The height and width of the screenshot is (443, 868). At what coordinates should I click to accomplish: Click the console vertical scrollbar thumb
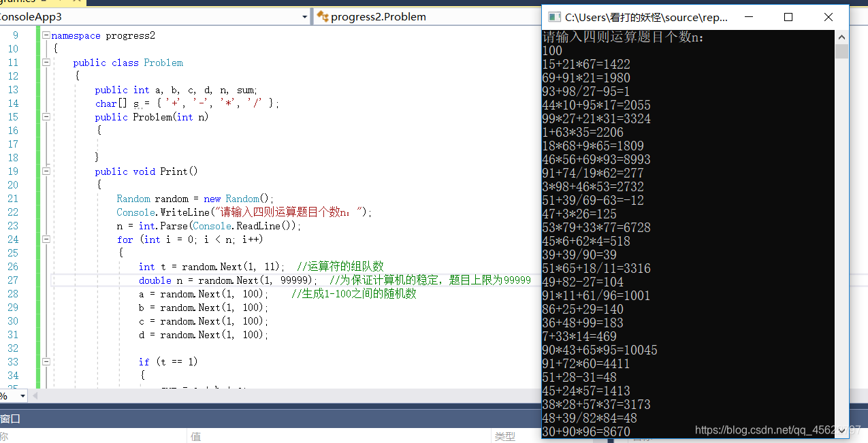[x=842, y=52]
